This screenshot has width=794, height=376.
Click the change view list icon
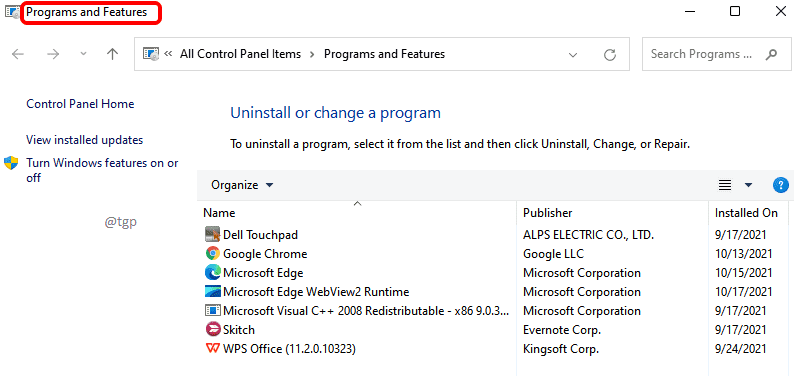tap(725, 185)
